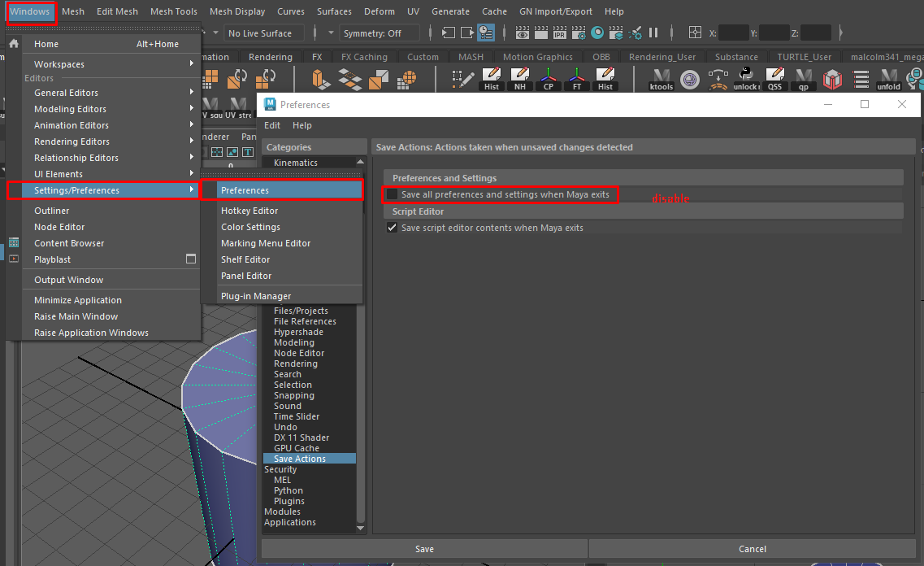This screenshot has width=924, height=566.
Task: Click the CP axis shelf icon
Action: point(549,80)
